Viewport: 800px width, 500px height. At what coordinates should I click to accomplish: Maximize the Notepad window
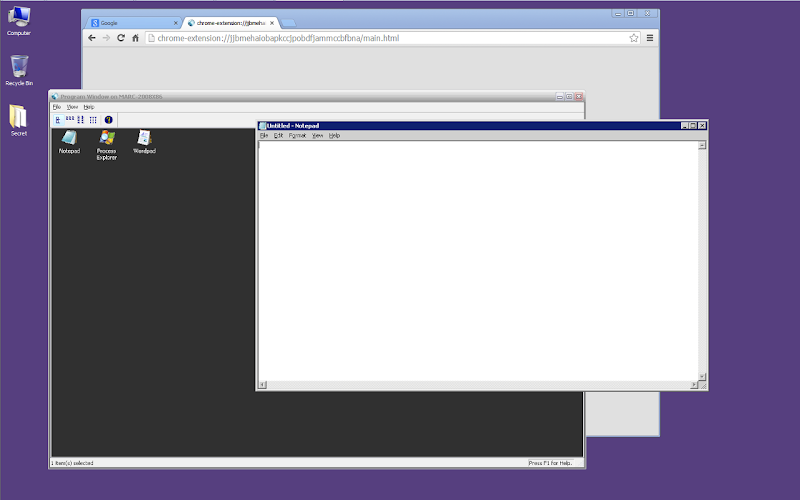[693, 126]
